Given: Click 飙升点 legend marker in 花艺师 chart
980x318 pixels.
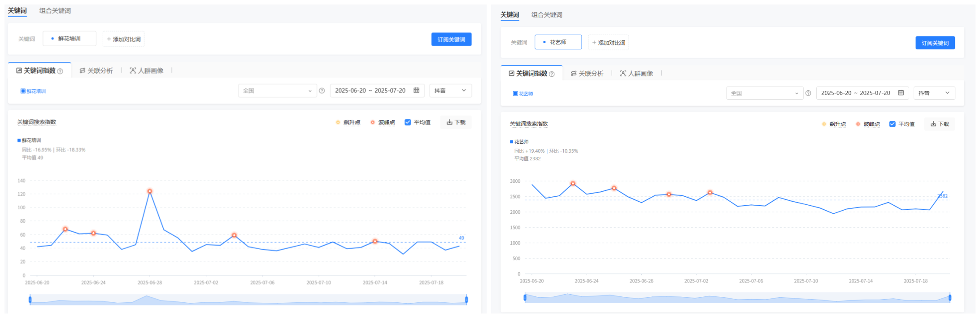Looking at the screenshot, I should 824,124.
